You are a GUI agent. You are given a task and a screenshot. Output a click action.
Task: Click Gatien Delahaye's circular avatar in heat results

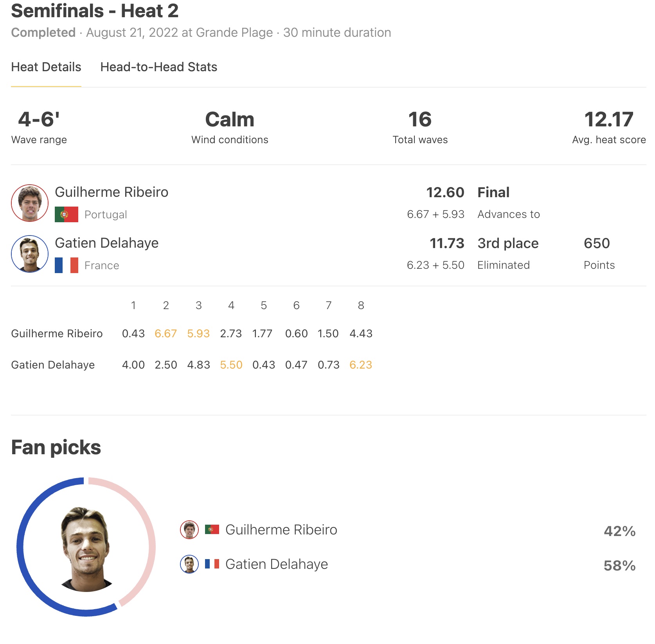coord(30,254)
